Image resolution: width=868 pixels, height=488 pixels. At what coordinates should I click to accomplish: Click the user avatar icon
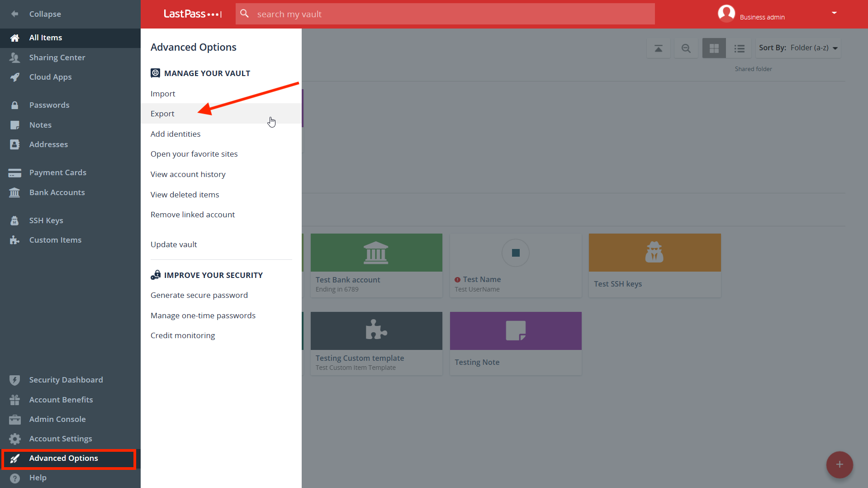(726, 13)
